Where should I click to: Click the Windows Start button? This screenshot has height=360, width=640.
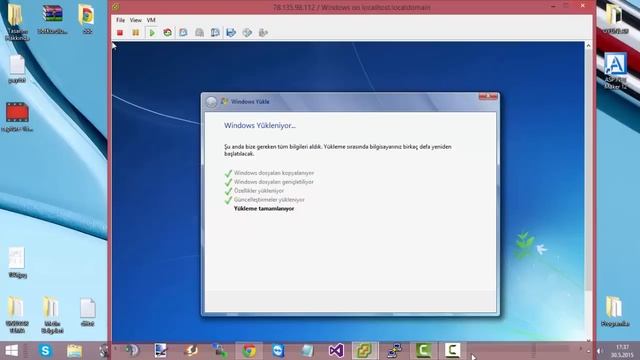click(x=11, y=351)
